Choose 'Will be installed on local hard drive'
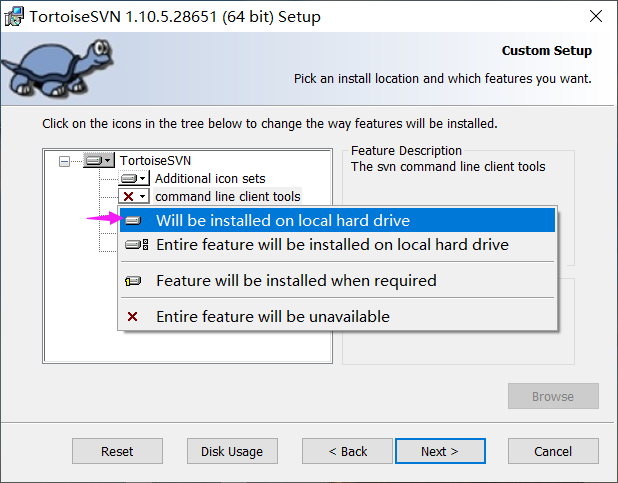 pos(337,220)
